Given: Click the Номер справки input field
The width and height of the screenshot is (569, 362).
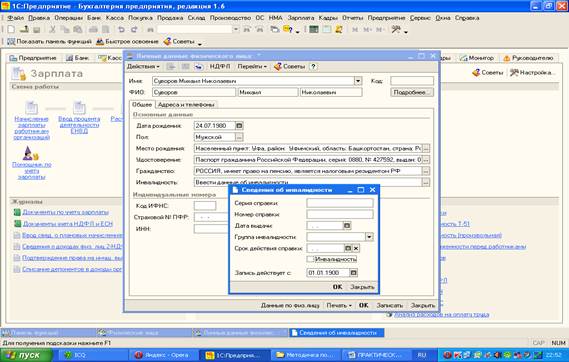Looking at the screenshot, I should (x=340, y=214).
